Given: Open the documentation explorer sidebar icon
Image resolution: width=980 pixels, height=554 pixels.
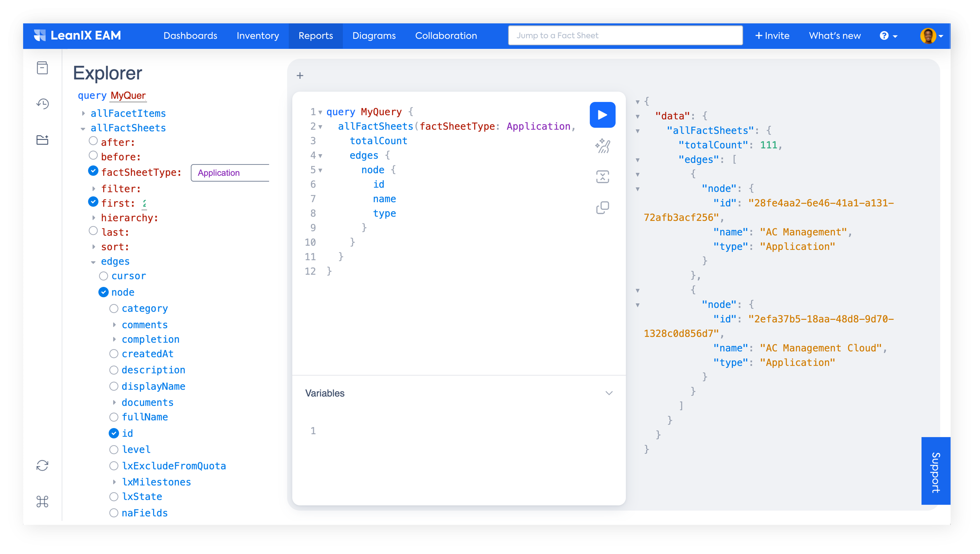Looking at the screenshot, I should [42, 68].
